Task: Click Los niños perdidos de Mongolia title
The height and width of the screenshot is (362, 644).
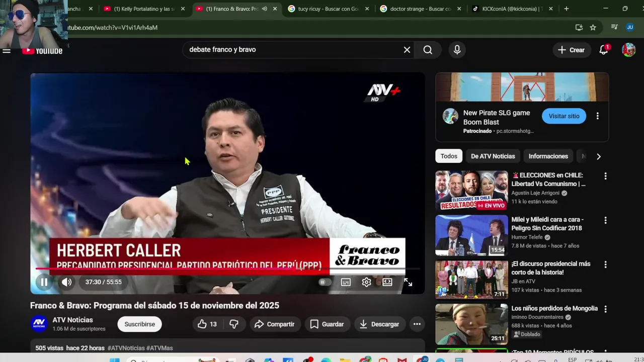Action: (x=554, y=308)
